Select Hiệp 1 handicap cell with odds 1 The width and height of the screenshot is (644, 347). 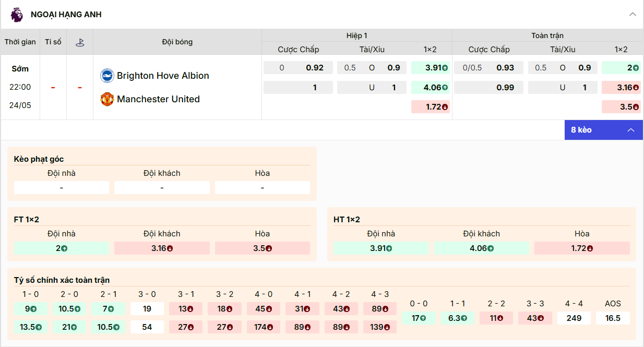tap(298, 88)
